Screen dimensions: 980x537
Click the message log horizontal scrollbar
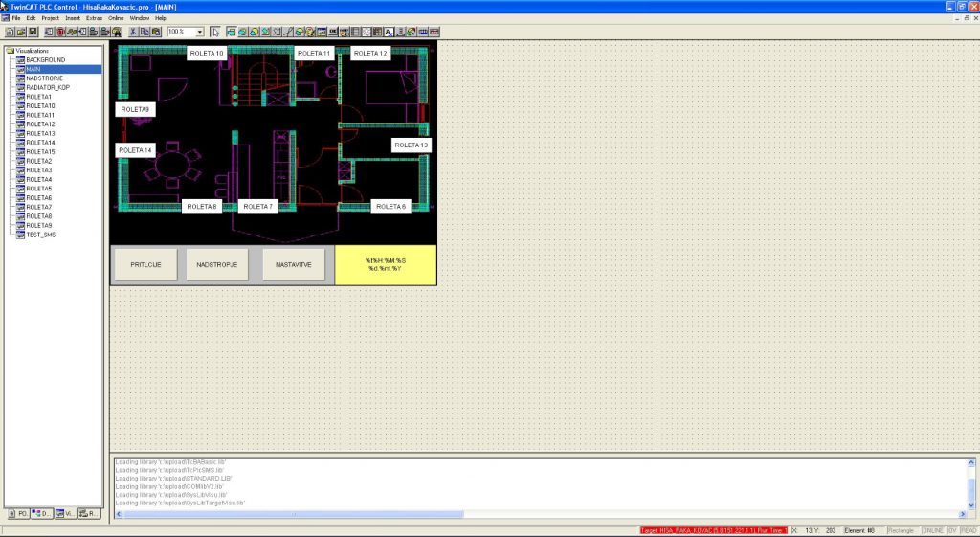click(536, 515)
